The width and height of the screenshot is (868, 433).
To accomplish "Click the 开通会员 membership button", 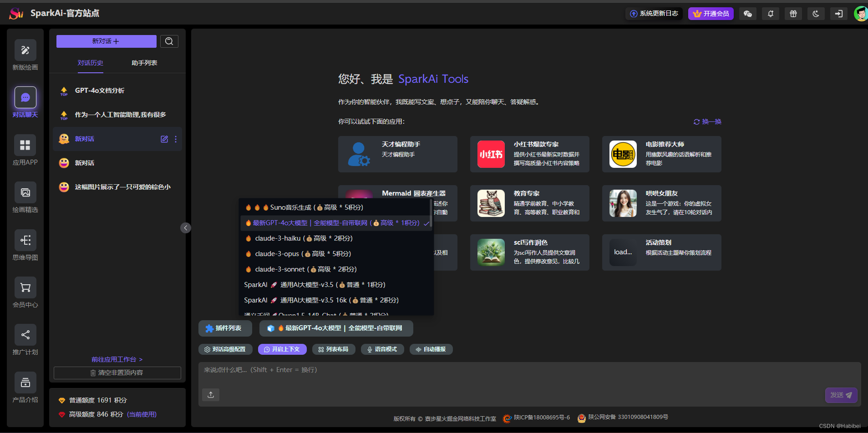I will tap(711, 14).
